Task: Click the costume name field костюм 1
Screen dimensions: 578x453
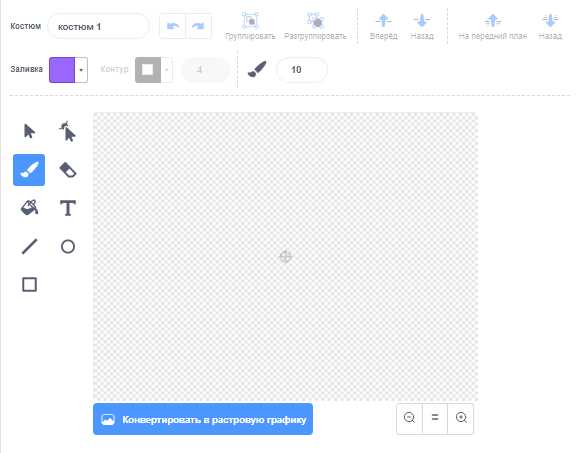Action: [98, 27]
